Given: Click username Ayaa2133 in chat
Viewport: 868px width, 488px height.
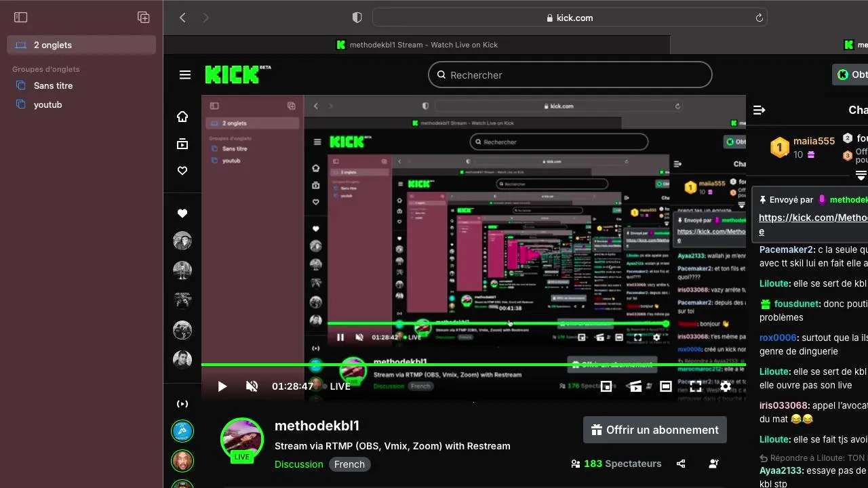Looking at the screenshot, I should [x=782, y=470].
